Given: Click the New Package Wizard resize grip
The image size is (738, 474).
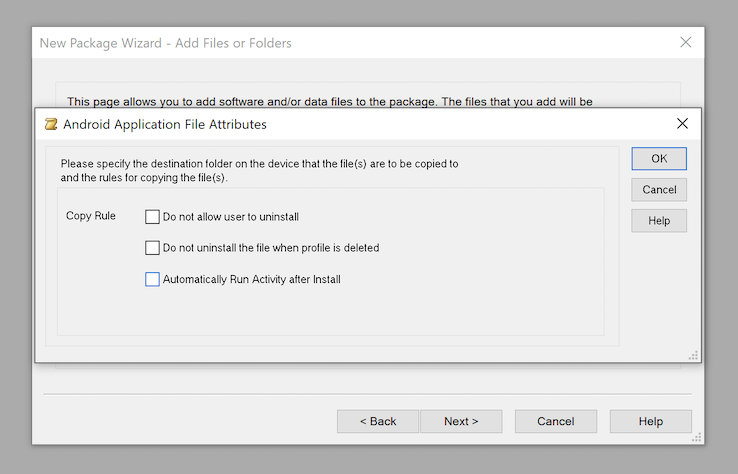Looking at the screenshot, I should click(697, 437).
